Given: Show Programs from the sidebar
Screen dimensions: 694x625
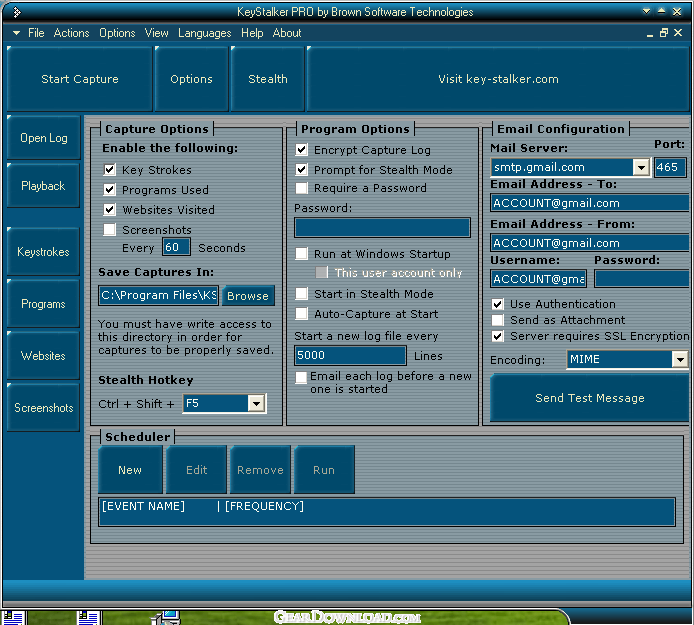Looking at the screenshot, I should 43,304.
